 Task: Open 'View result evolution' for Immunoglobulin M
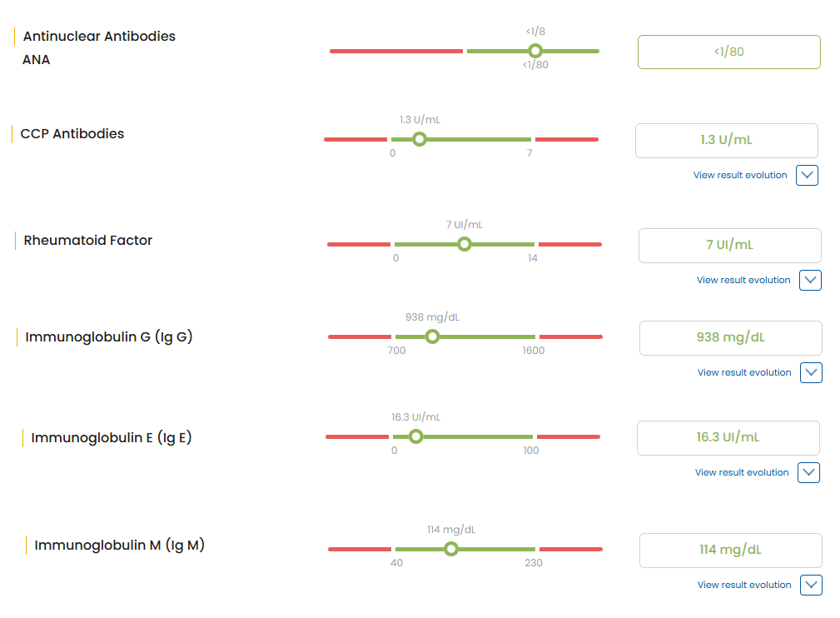(743, 586)
